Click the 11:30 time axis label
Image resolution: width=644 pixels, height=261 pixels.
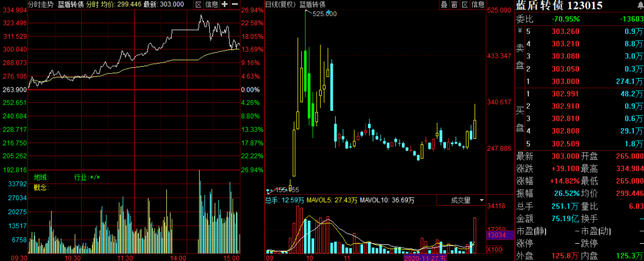point(125,257)
